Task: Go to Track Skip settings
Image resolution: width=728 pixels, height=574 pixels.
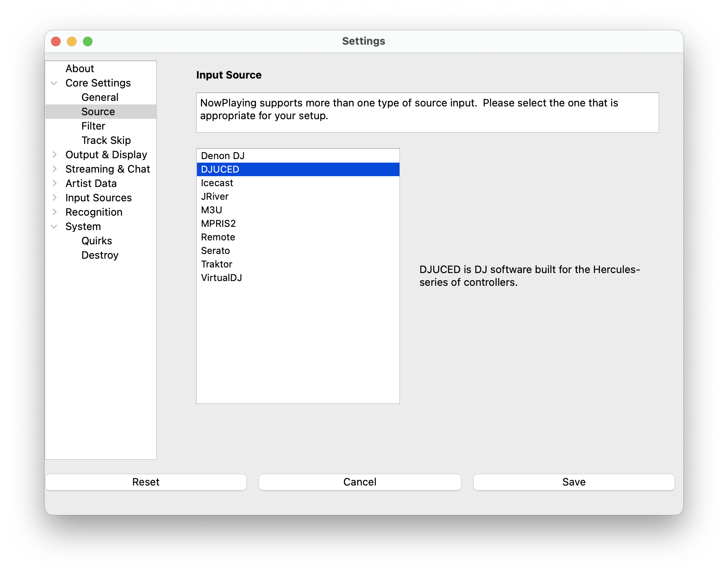Action: [106, 140]
